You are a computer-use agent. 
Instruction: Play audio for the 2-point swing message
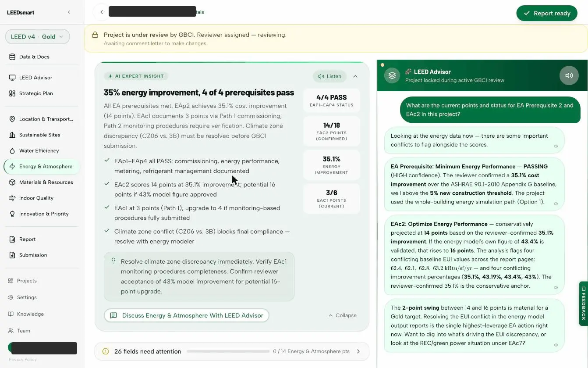[556, 345]
